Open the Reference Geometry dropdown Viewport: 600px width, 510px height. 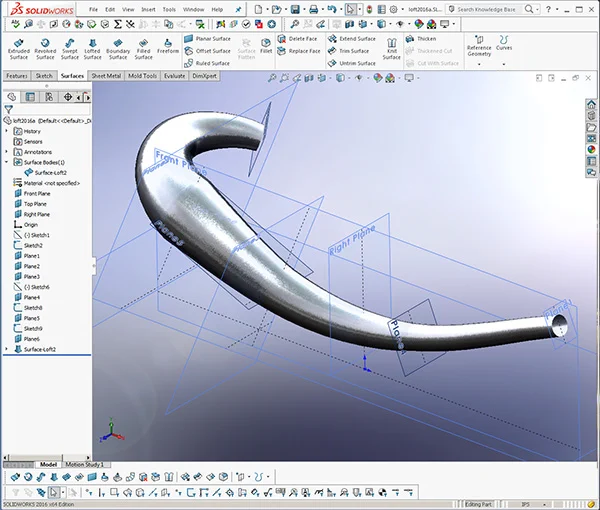[479, 64]
